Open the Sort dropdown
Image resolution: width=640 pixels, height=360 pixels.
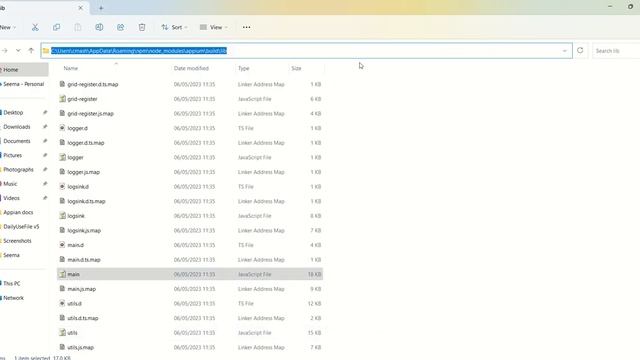coord(174,27)
